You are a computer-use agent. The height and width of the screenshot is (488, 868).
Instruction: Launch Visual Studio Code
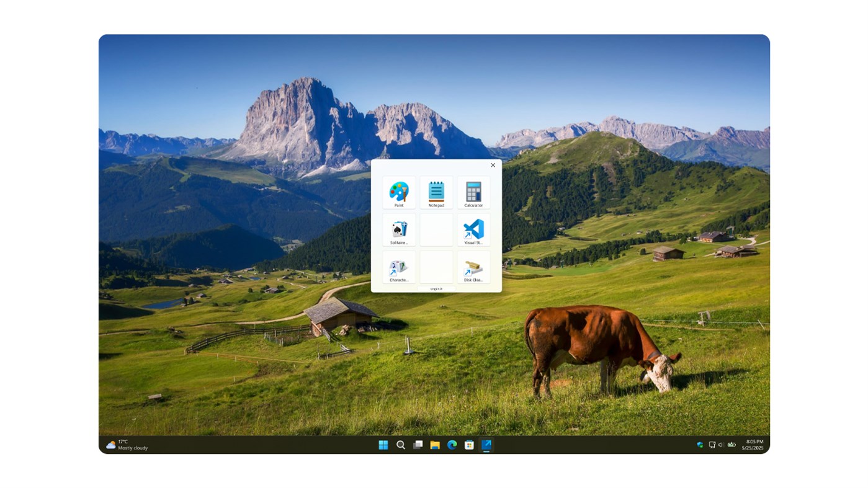pyautogui.click(x=473, y=228)
